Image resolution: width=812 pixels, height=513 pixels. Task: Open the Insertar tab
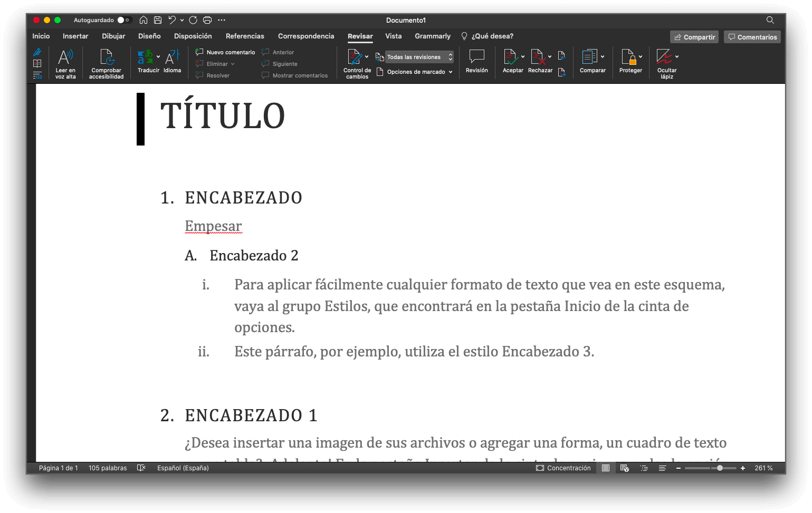75,36
